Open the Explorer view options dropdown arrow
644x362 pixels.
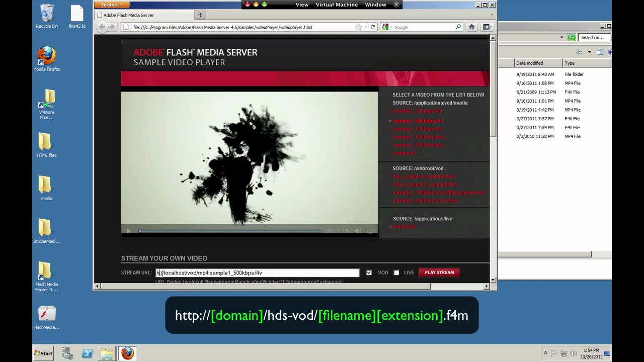click(589, 52)
